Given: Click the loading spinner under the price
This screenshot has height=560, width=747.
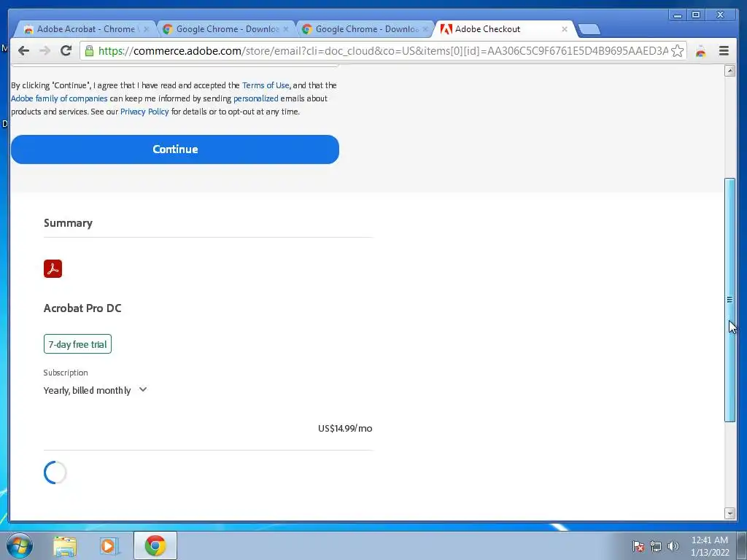Looking at the screenshot, I should [55, 472].
